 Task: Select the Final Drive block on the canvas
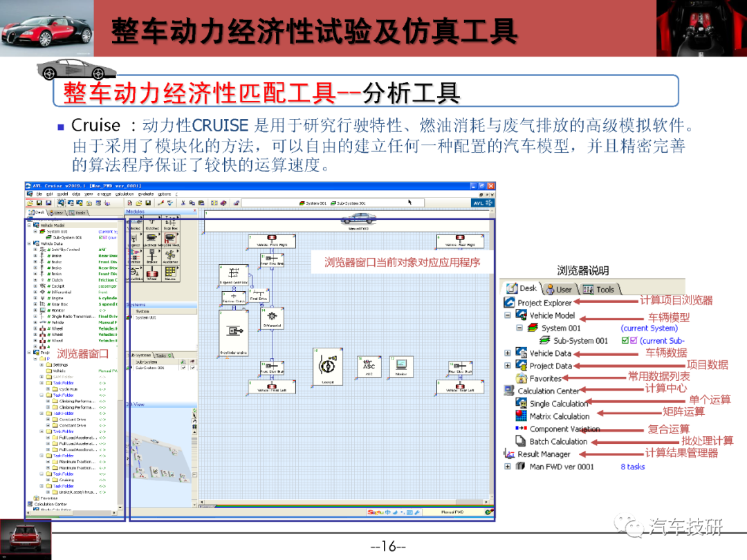point(259,295)
